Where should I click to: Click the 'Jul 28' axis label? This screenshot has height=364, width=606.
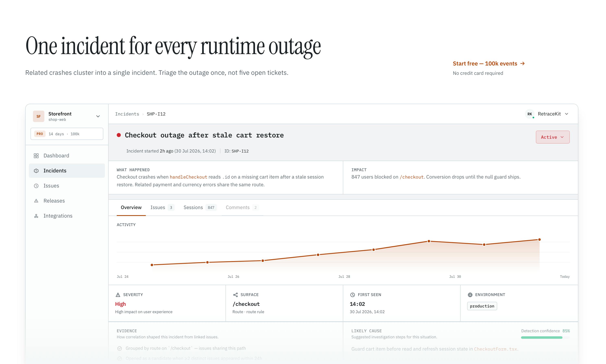[x=344, y=277]
